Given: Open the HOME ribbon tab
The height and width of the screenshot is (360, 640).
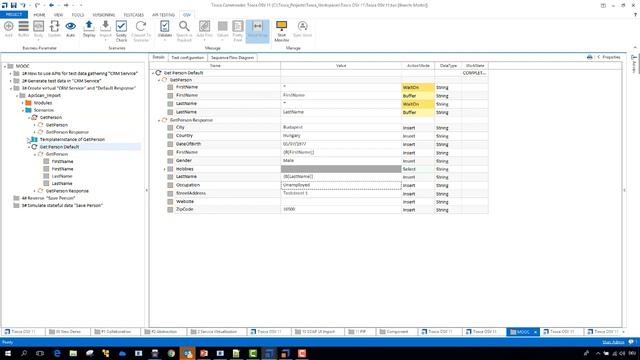Looking at the screenshot, I should click(x=39, y=15).
